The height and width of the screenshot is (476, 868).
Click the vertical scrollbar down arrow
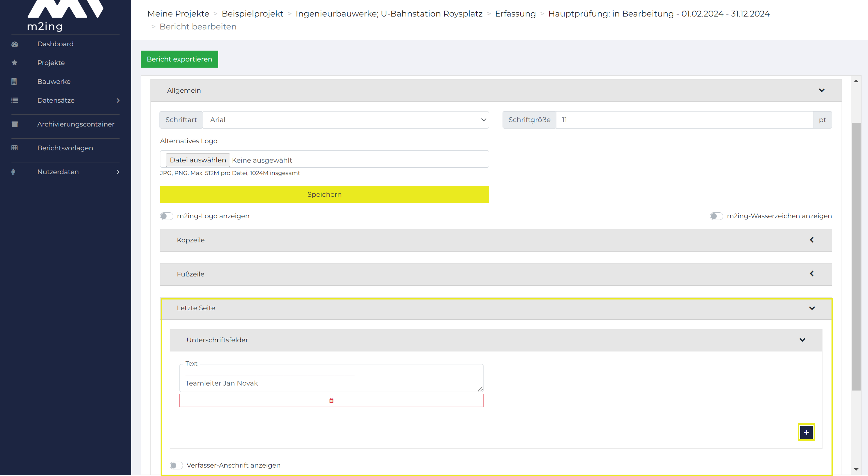856,469
